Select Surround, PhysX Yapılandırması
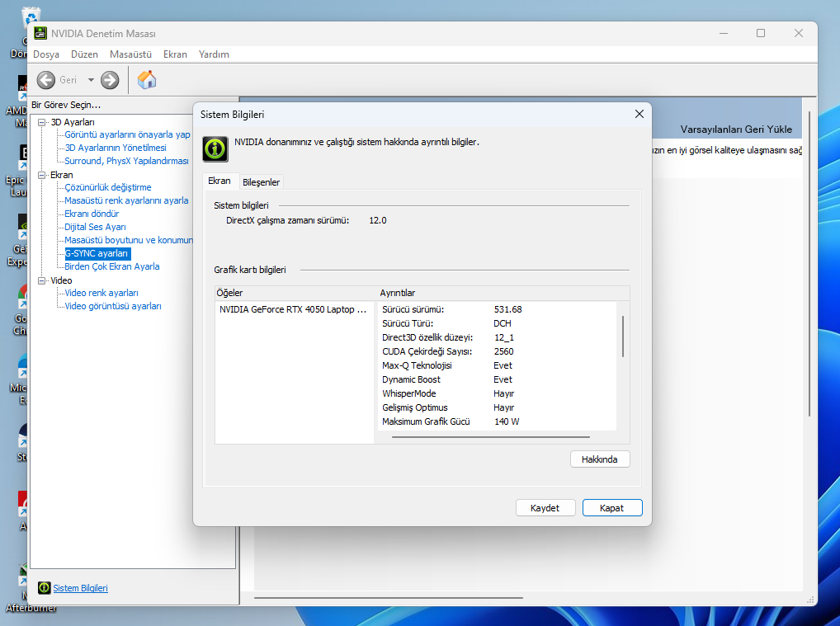The height and width of the screenshot is (626, 840). point(126,161)
